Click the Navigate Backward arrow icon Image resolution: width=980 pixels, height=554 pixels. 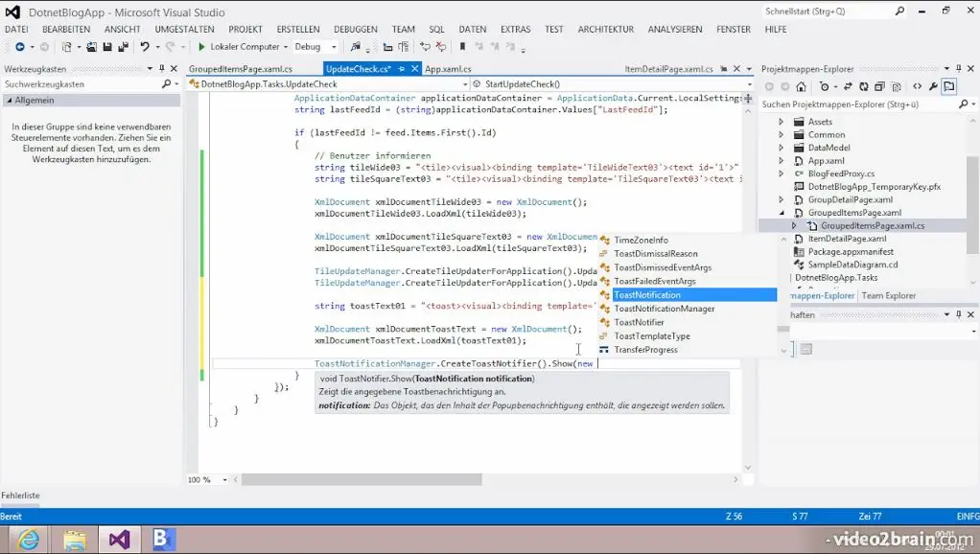point(20,47)
